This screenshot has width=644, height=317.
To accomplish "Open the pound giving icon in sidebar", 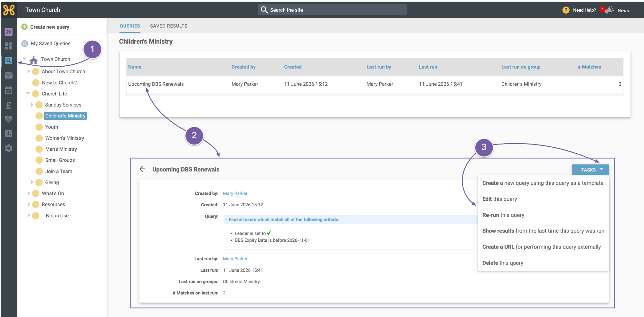I will 9,105.
